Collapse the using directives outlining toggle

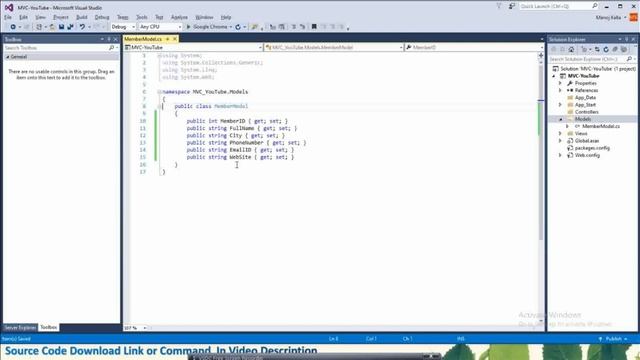160,56
